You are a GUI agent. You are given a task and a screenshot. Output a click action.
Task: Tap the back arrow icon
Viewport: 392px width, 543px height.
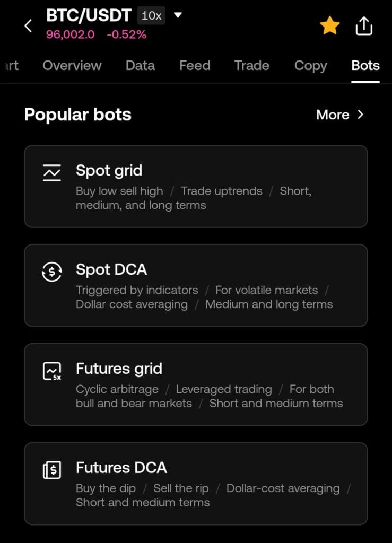(29, 25)
